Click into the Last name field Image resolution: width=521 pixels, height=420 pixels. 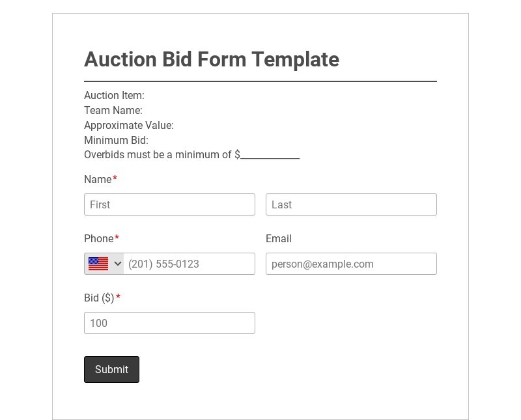pos(351,204)
